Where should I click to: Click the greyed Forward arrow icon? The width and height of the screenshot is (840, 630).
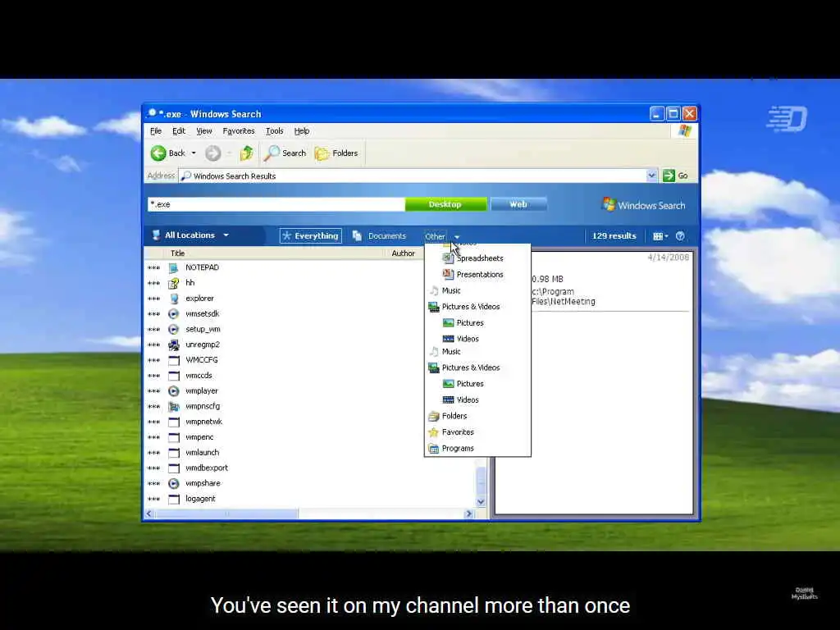click(212, 153)
